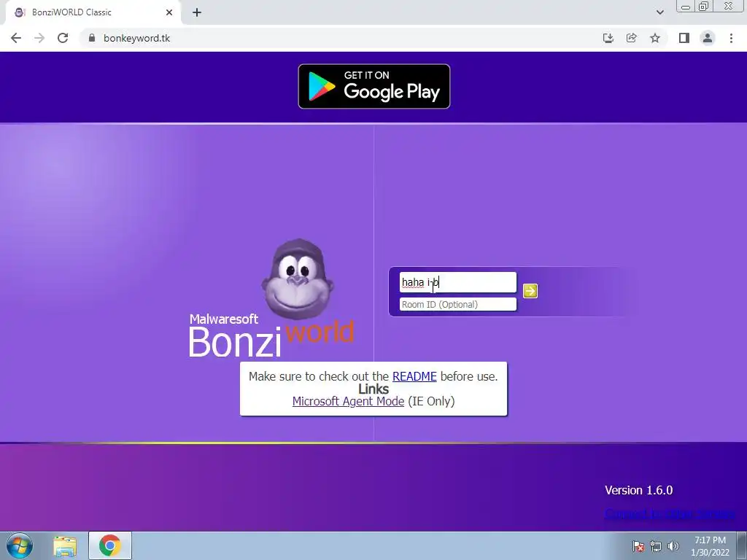747x560 pixels.
Task: Close the BonziWORLD Classic tab
Action: coord(169,12)
